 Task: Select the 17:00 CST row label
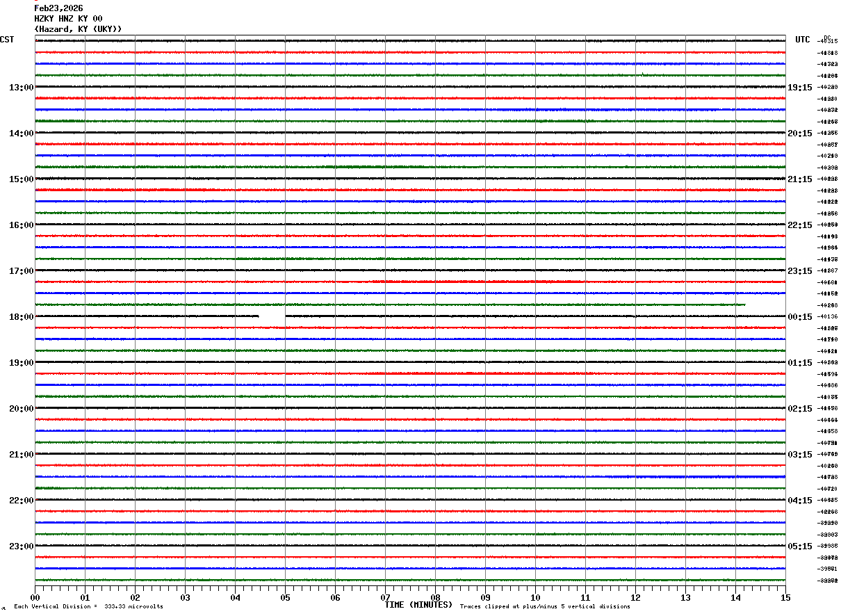point(21,271)
